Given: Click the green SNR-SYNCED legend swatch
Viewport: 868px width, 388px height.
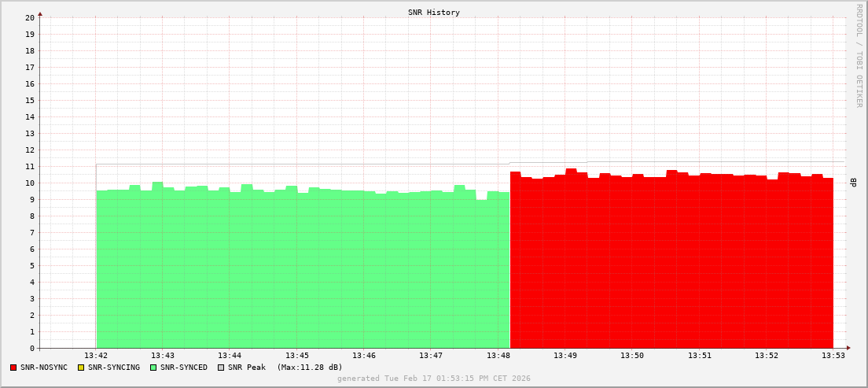Looking at the screenshot, I should (153, 368).
